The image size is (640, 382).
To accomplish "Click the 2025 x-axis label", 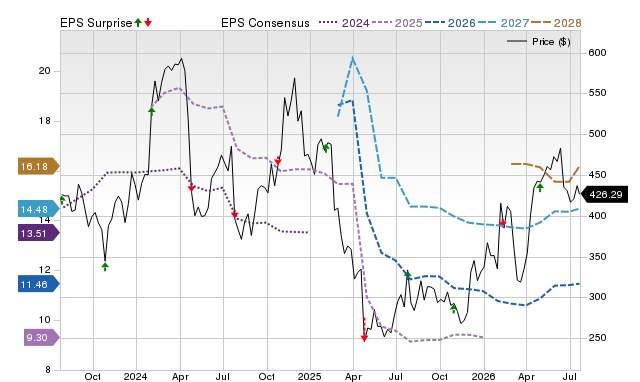I will pos(309,376).
